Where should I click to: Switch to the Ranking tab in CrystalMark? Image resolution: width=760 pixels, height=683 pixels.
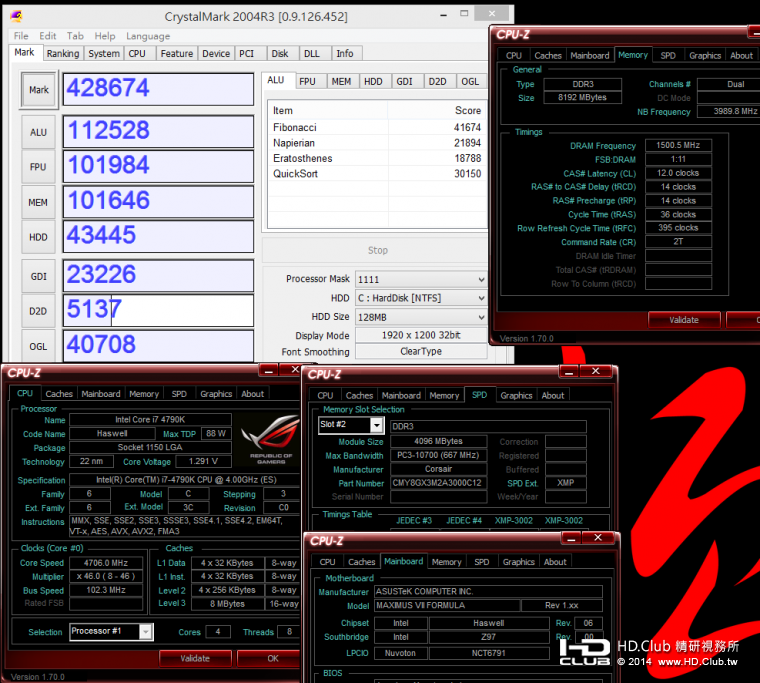(x=62, y=54)
